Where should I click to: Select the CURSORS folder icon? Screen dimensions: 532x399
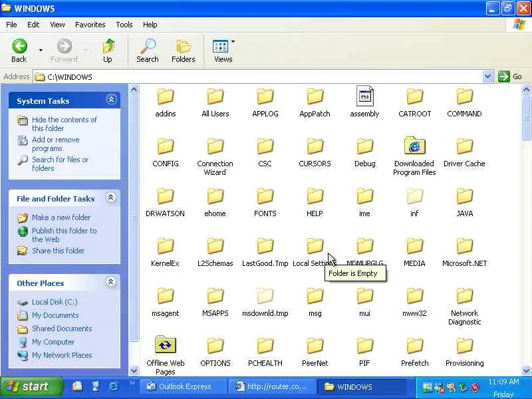coord(315,146)
